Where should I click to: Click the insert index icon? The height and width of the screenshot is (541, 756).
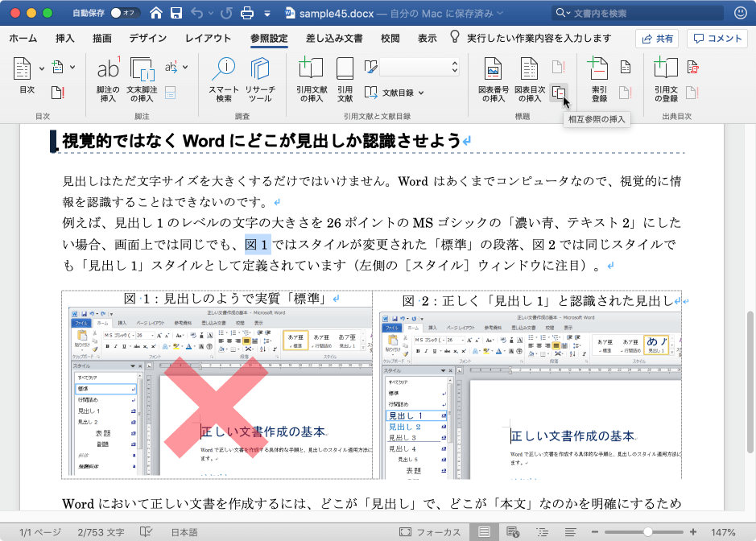626,67
